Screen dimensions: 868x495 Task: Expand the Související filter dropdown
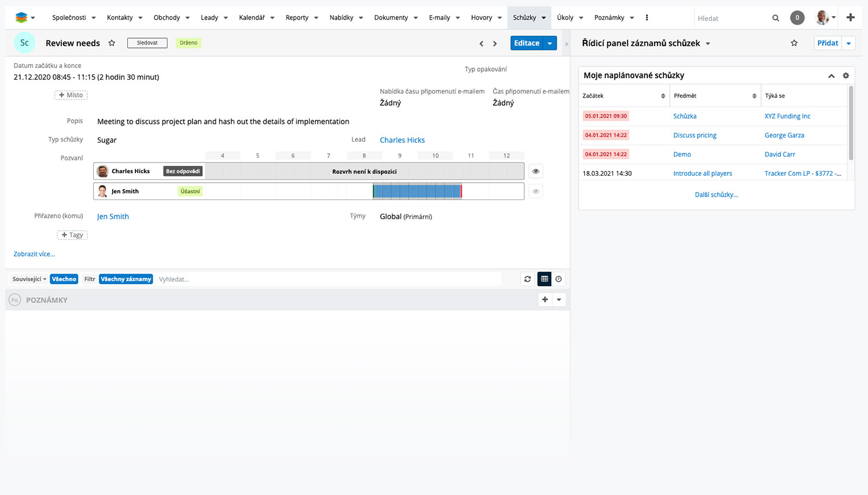click(29, 279)
